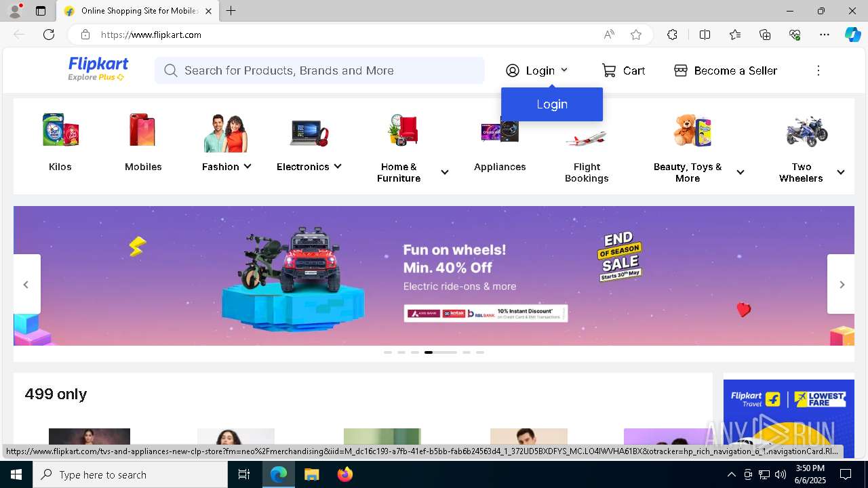Expand the Two Wheelers chevron
Image resolution: width=868 pixels, height=488 pixels.
(841, 172)
